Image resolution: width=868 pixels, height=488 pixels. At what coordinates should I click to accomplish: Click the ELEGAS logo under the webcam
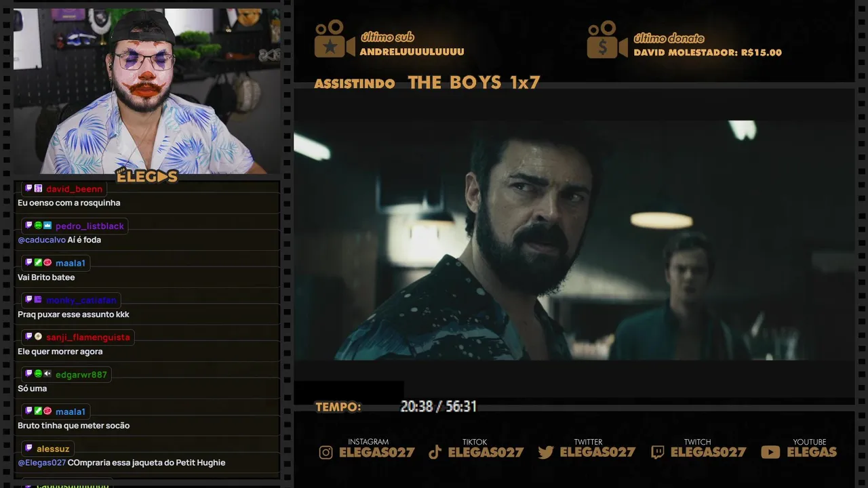(x=146, y=176)
